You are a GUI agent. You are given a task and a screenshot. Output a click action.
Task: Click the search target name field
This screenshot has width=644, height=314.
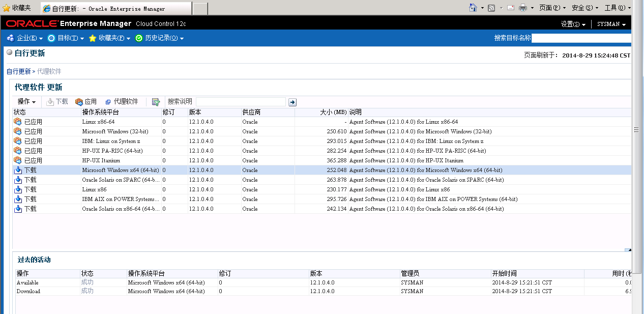click(581, 38)
